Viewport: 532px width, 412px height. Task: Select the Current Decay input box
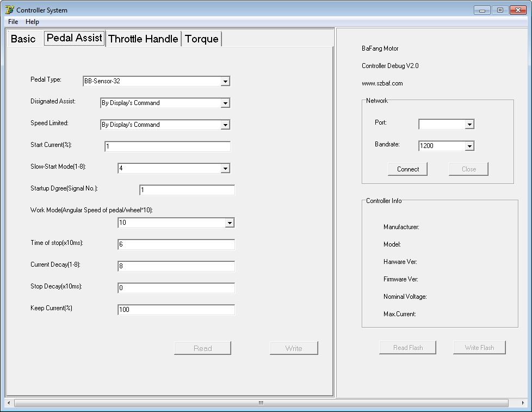(176, 266)
